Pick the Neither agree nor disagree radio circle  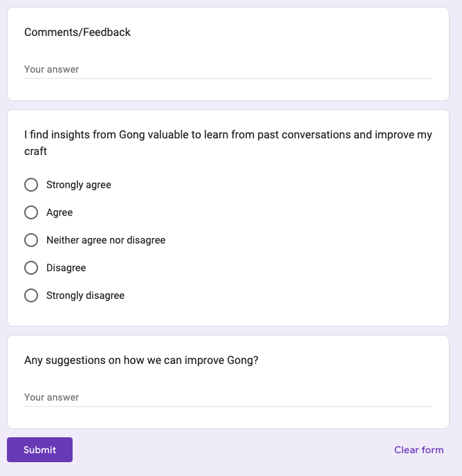click(31, 240)
